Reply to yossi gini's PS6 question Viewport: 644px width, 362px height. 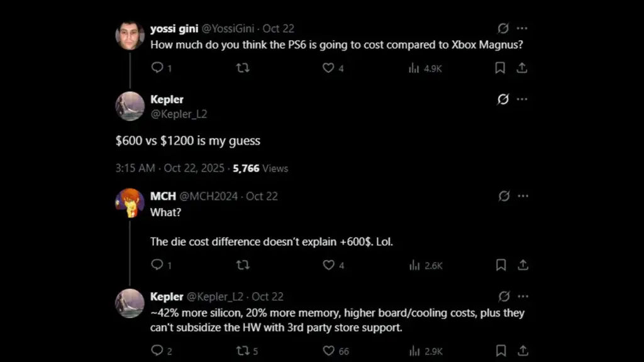157,68
